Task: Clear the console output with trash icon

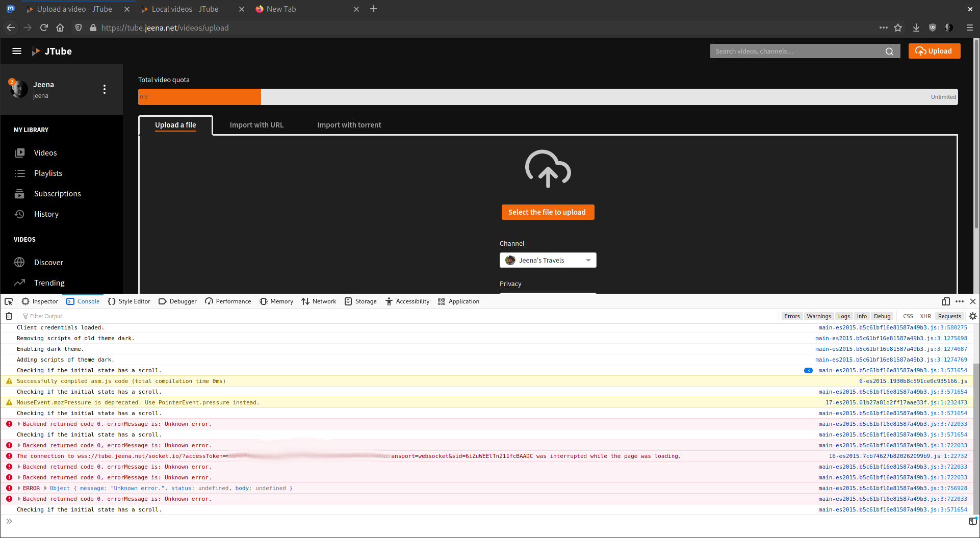Action: click(x=8, y=316)
